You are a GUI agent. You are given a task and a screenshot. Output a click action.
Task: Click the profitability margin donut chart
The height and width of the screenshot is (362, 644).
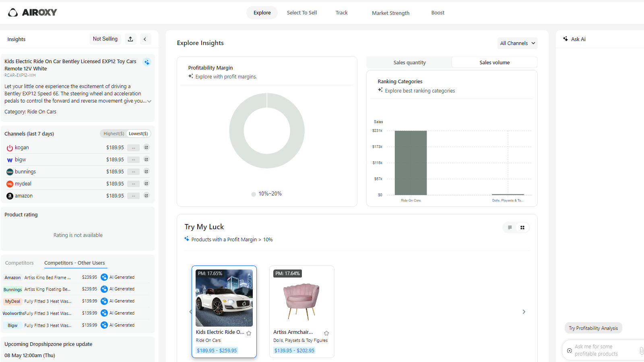click(267, 131)
